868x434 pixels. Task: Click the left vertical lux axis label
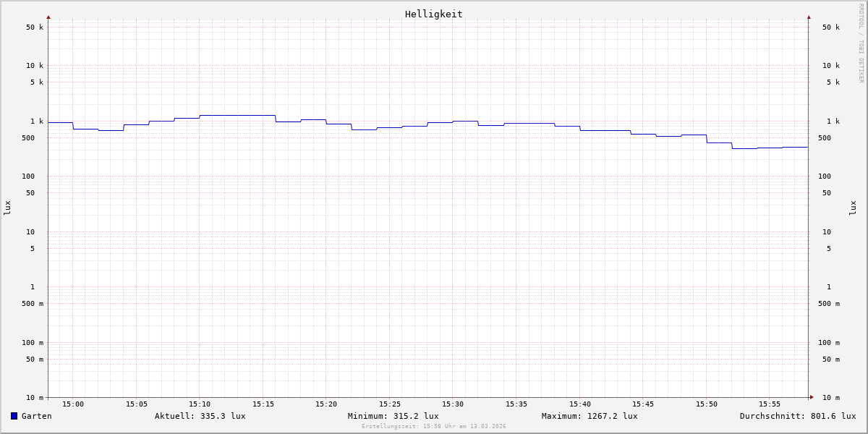coord(7,208)
